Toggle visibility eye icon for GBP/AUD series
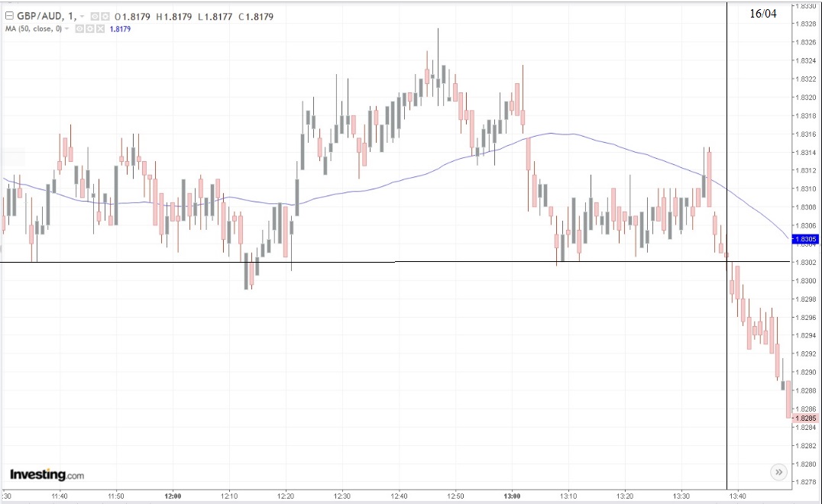Screen dimensions: 822x504 coord(95,17)
